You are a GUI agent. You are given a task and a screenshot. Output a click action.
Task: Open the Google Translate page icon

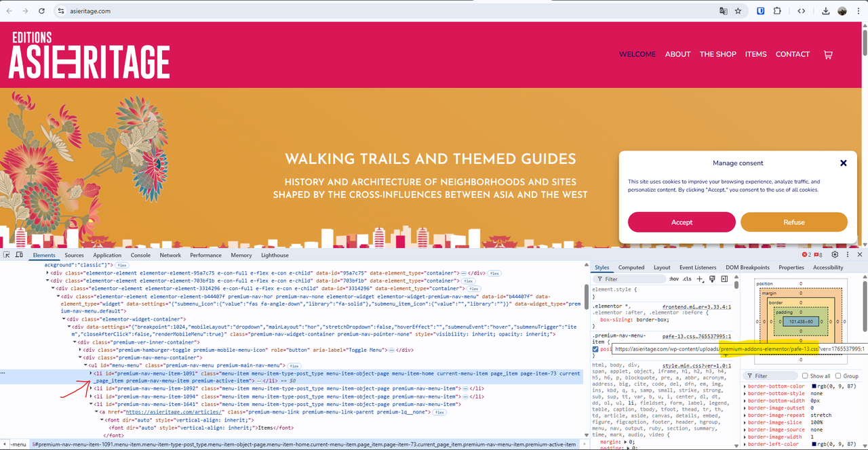724,11
